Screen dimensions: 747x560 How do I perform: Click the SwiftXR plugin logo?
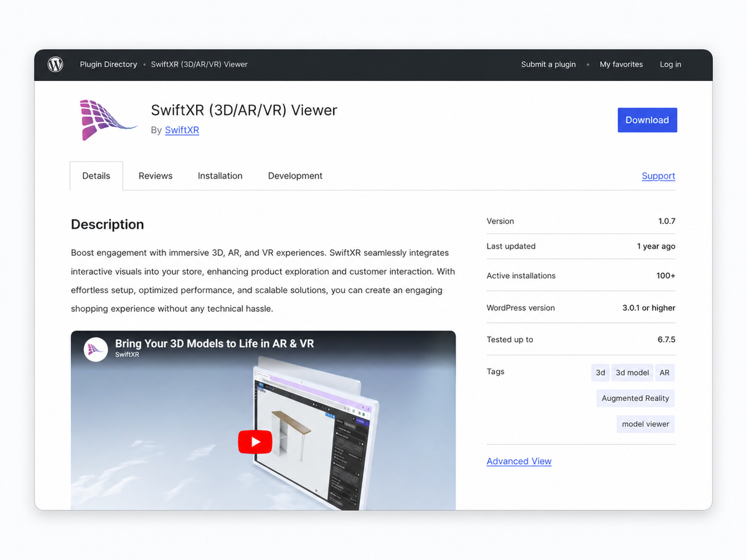point(108,119)
